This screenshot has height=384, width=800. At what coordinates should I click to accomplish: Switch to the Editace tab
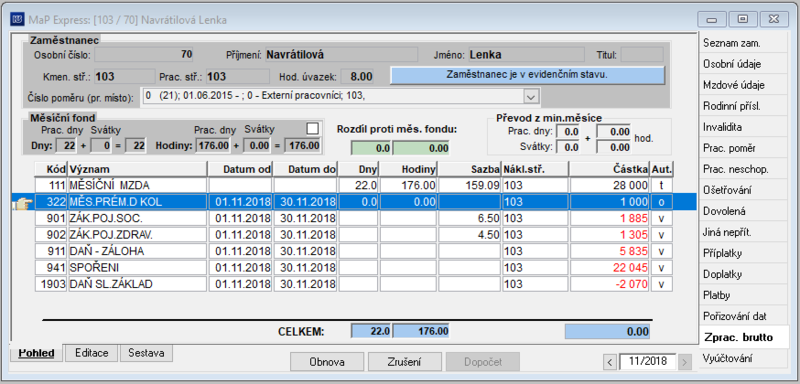(x=91, y=352)
